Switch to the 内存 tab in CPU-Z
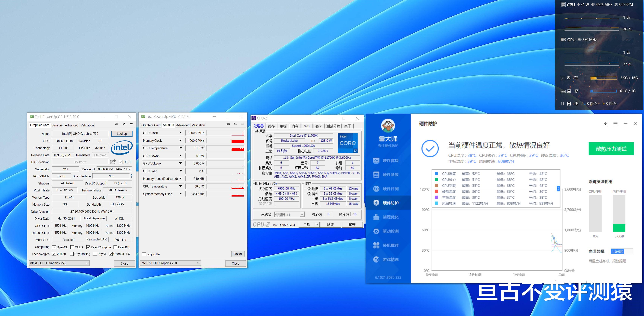Screen dimensions: 644x316 pyautogui.click(x=295, y=126)
